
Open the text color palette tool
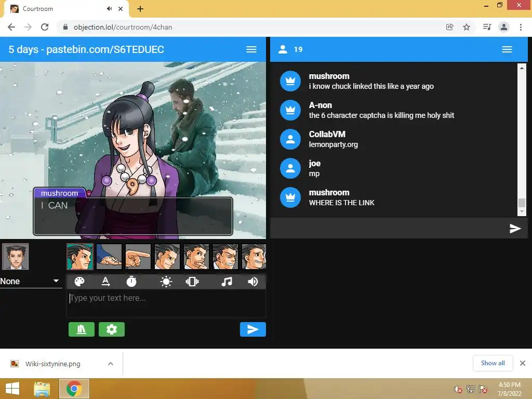tap(79, 282)
